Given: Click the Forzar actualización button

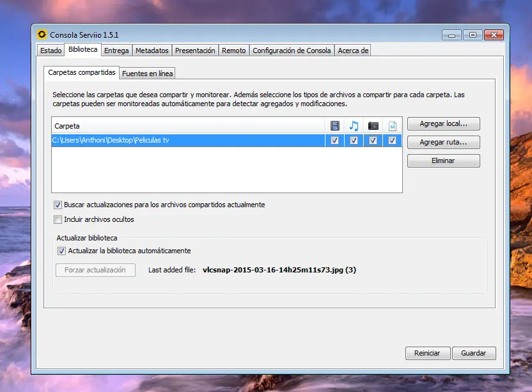Looking at the screenshot, I should coord(95,270).
